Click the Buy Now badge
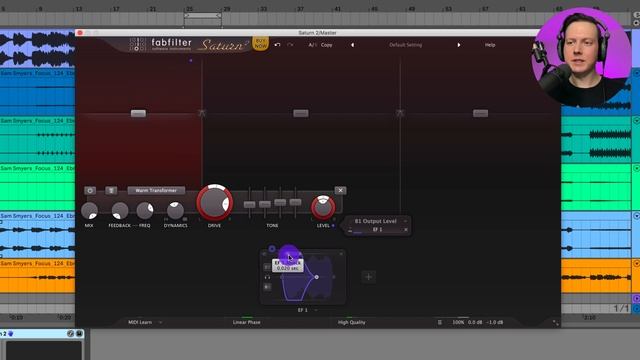This screenshot has width=640, height=360. [260, 43]
